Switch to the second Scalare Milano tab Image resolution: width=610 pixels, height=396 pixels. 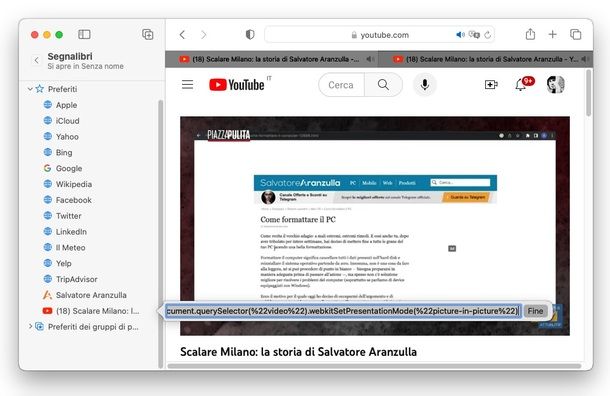point(485,59)
